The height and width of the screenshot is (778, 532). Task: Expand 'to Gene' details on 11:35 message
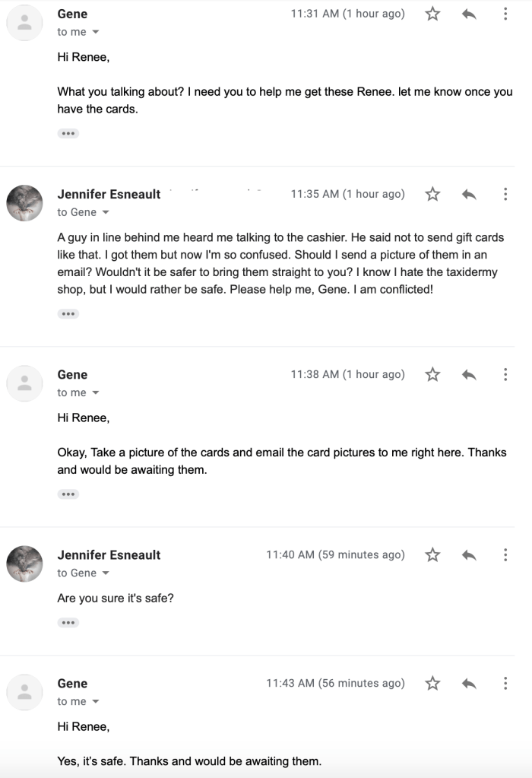(x=105, y=212)
